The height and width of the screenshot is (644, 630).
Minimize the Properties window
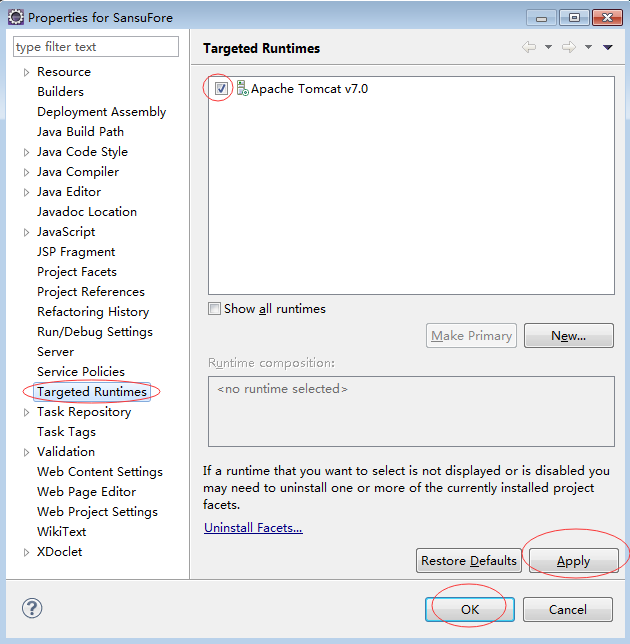tap(542, 18)
